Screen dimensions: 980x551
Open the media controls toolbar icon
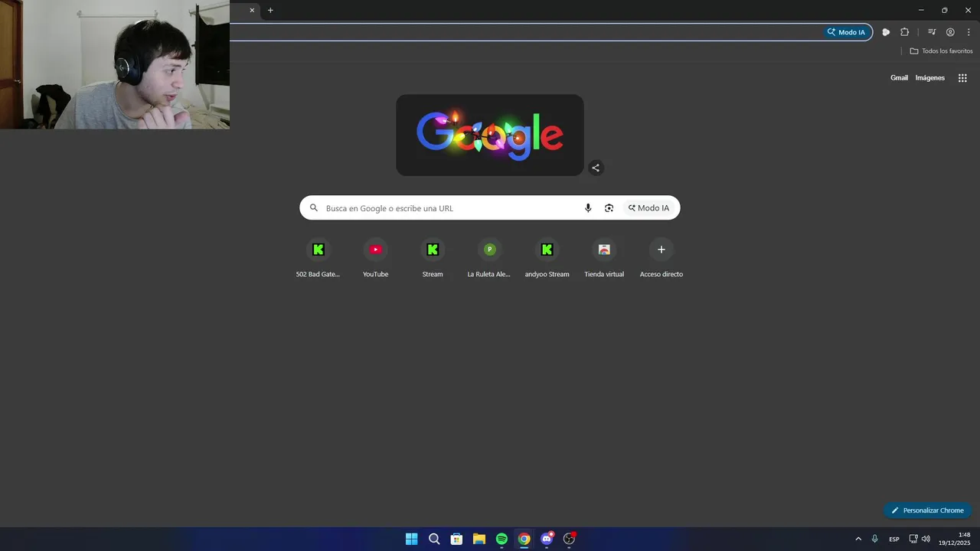coord(932,32)
